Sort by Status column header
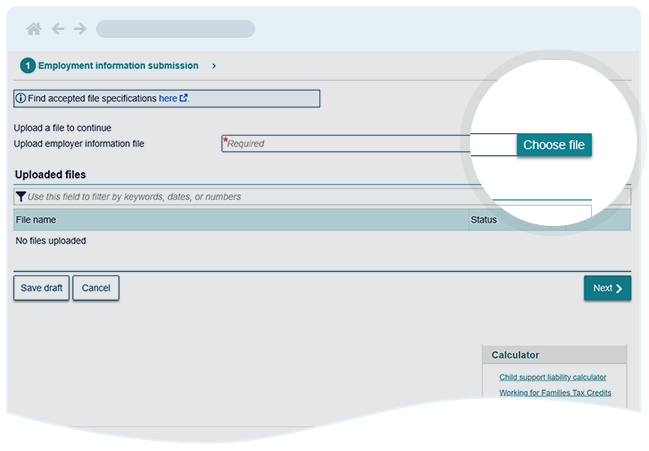The image size is (649, 451). (483, 220)
